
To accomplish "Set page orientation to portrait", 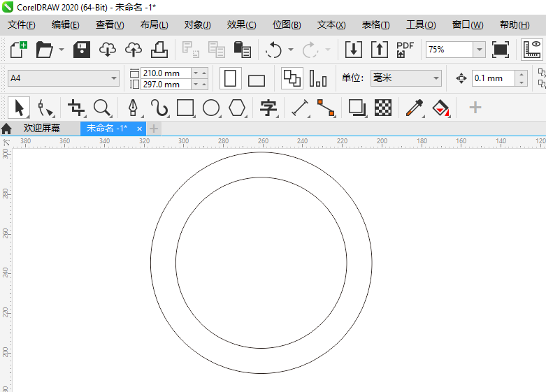I will pyautogui.click(x=230, y=78).
